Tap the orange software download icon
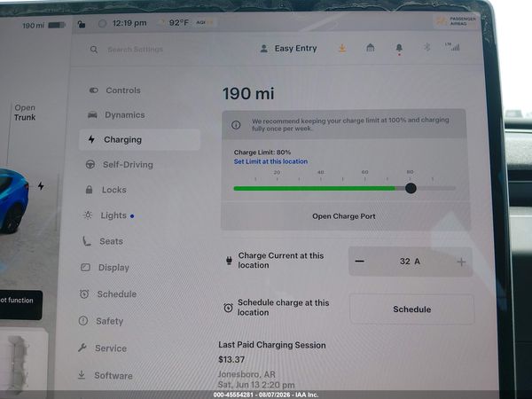 pyautogui.click(x=342, y=48)
